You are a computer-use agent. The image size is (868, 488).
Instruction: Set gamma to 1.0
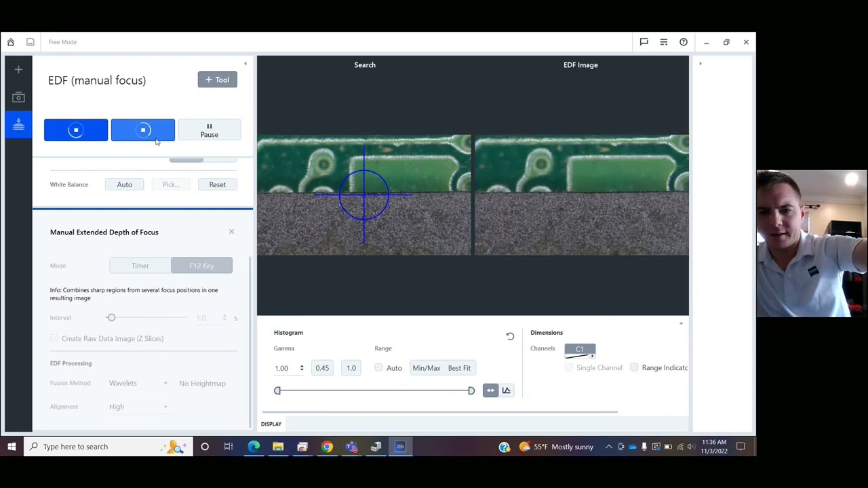point(351,368)
